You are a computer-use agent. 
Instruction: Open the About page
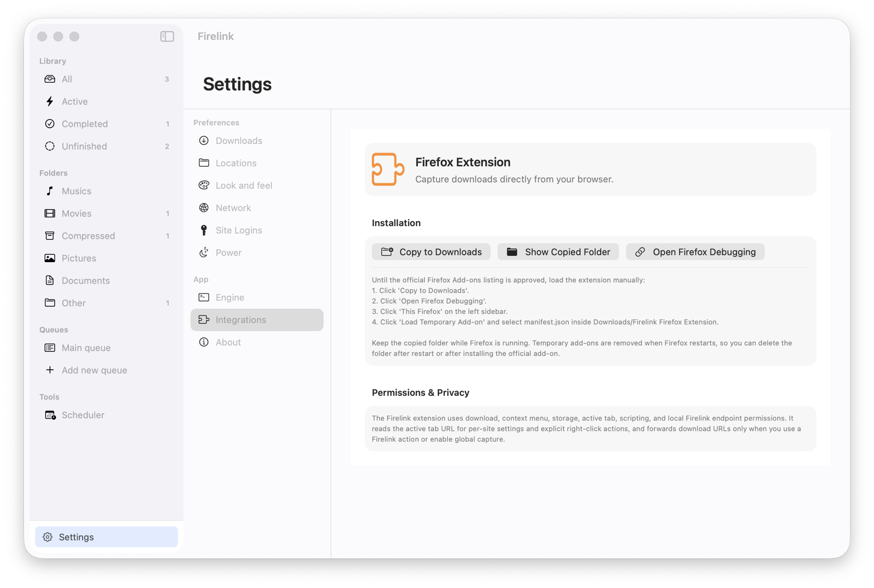coord(257,342)
